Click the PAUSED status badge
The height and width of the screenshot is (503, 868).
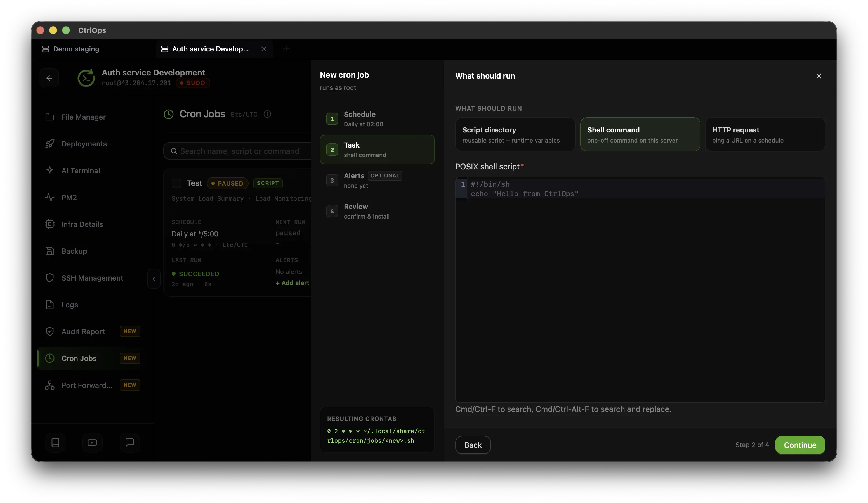tap(227, 183)
